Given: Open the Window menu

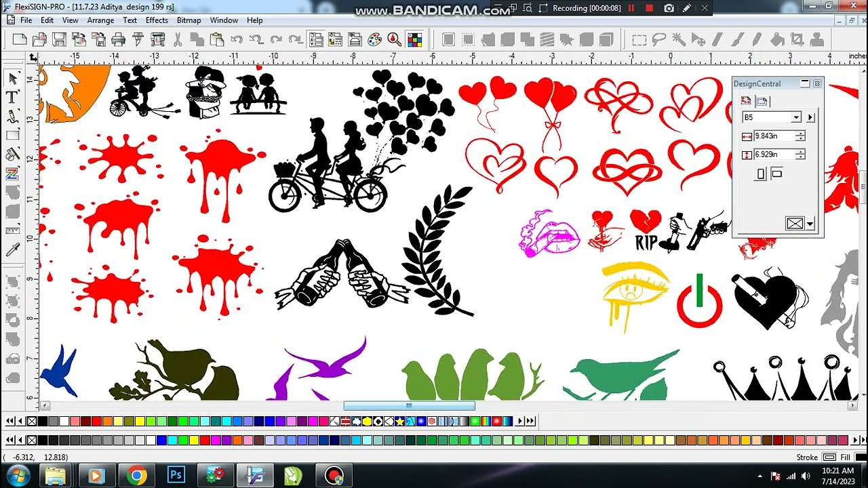Looking at the screenshot, I should (224, 20).
